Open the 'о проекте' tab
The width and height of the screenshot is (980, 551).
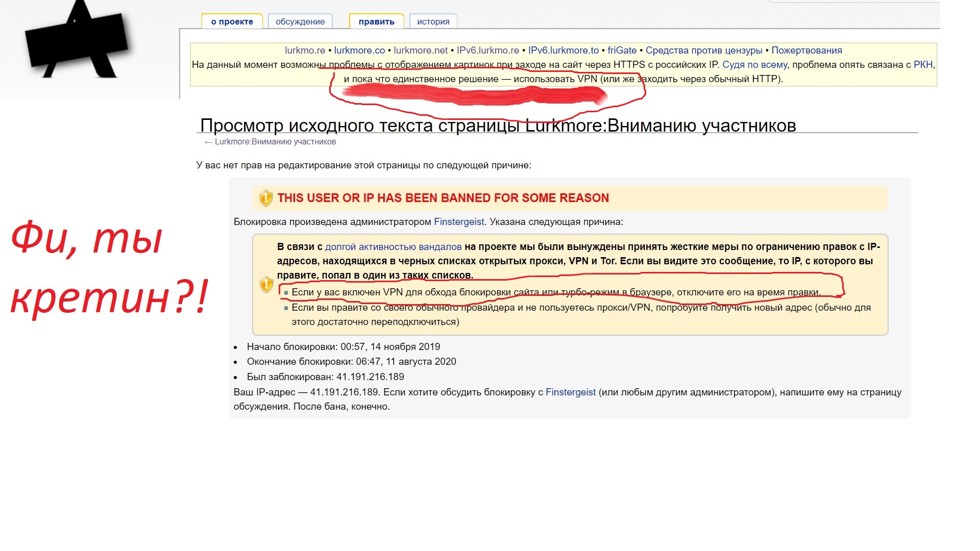(232, 21)
